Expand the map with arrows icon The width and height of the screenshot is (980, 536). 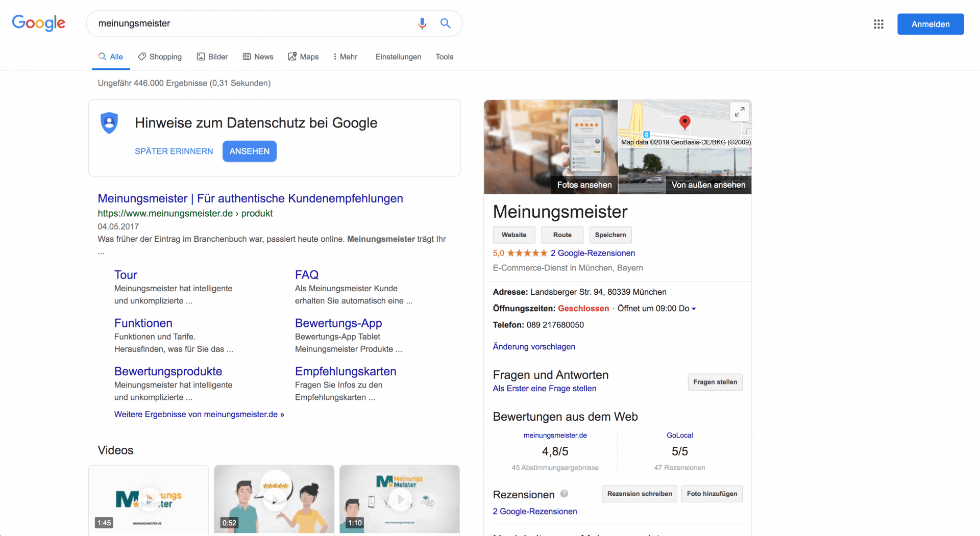[740, 112]
